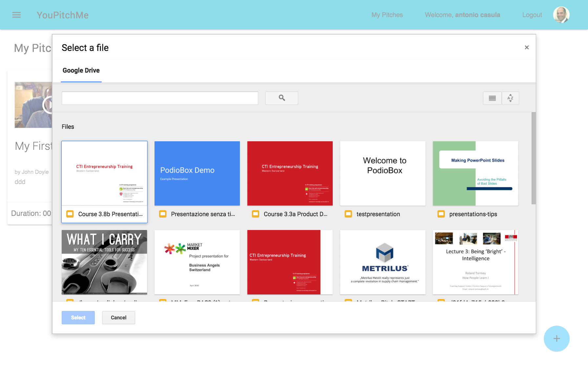
Task: Select the CTI Entrepreneurship Training white thumbnail
Action: point(104,173)
